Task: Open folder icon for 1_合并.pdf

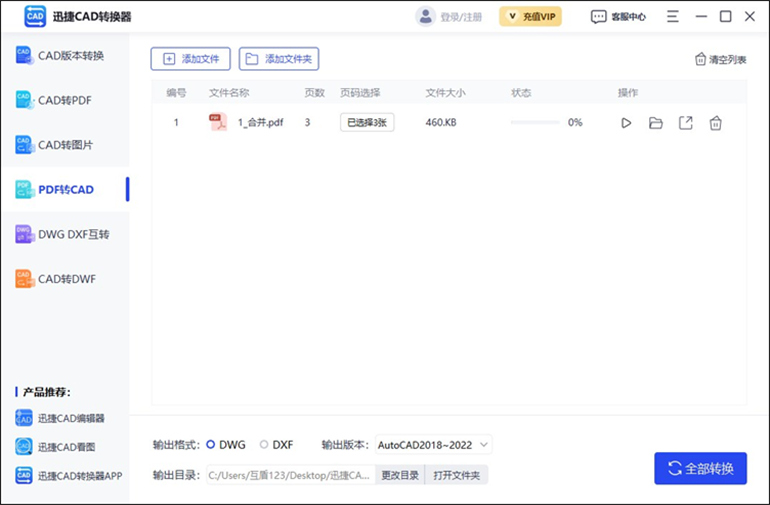Action: [x=656, y=123]
